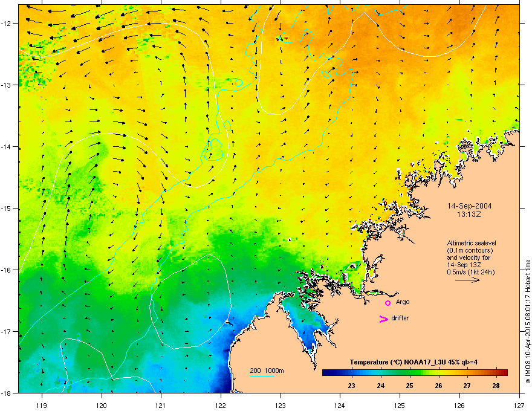The height and width of the screenshot is (411, 532).
Task: Click the latitude axis label -12
Action: (x=7, y=24)
